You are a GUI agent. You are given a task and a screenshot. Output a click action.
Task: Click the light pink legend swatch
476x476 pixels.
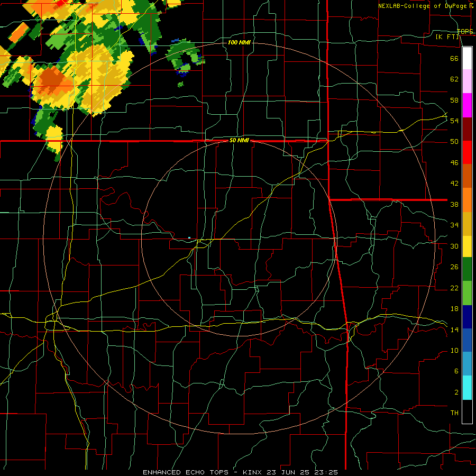467,81
